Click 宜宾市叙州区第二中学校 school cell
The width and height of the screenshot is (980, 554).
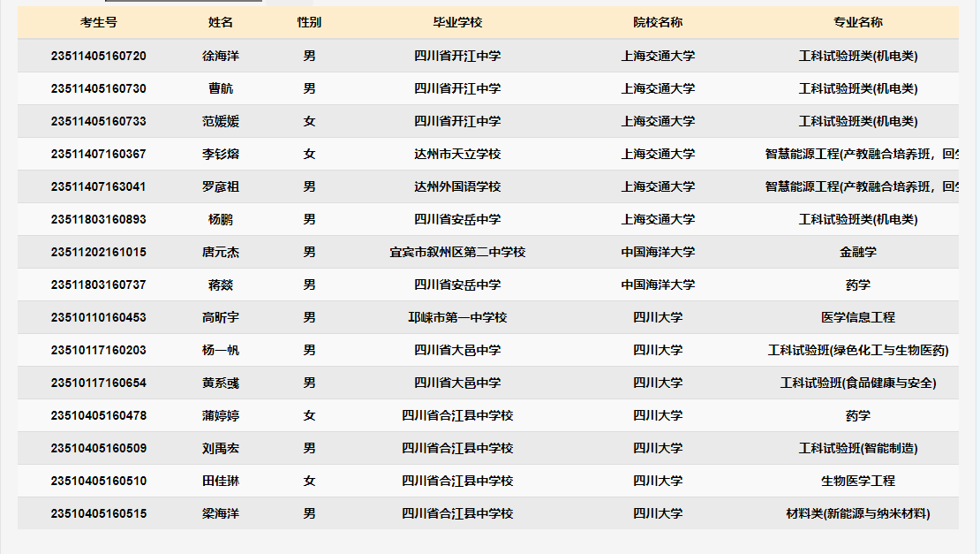click(457, 252)
